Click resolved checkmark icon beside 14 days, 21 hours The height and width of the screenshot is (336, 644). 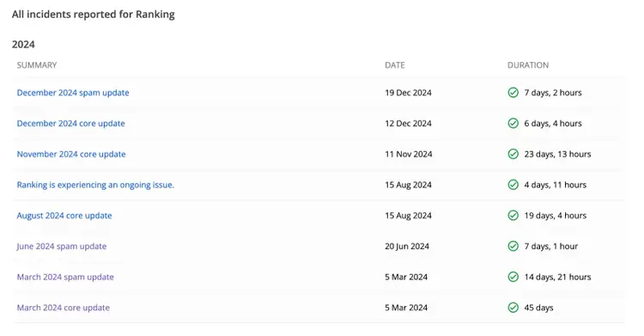click(513, 277)
